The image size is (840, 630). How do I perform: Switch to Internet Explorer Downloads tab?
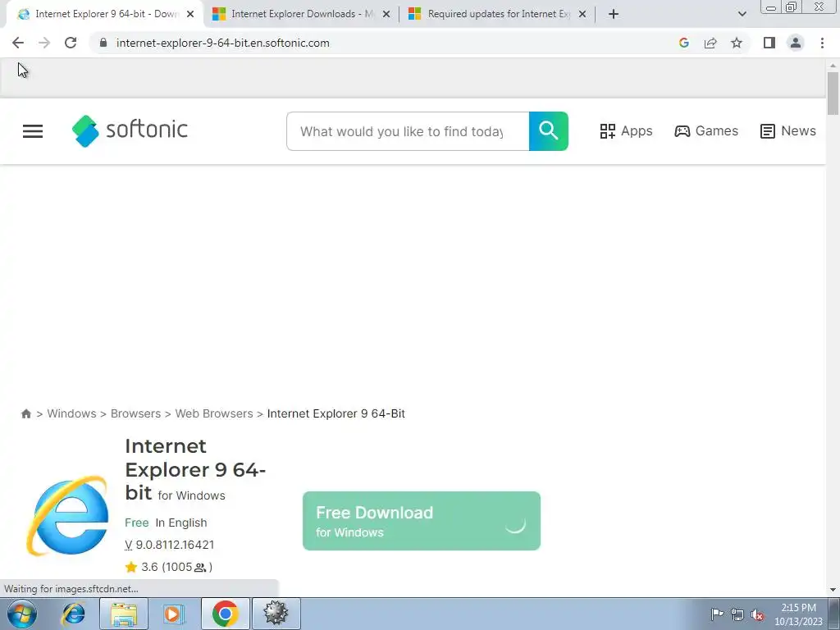click(x=300, y=14)
